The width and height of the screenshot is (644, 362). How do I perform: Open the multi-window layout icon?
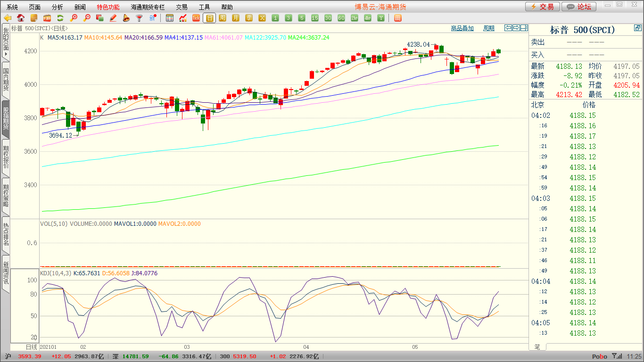[397, 18]
